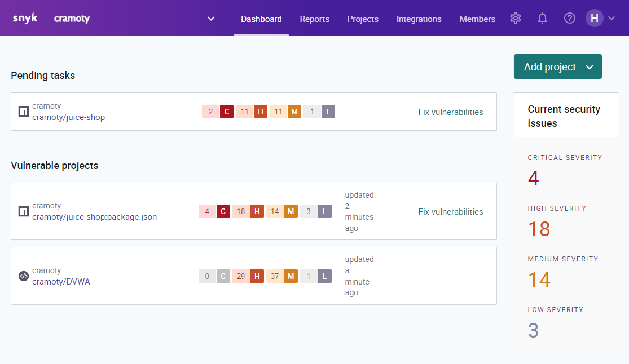The height and width of the screenshot is (364, 629).
Task: Click the medium severity total 14 in sidebar
Action: [x=539, y=279]
